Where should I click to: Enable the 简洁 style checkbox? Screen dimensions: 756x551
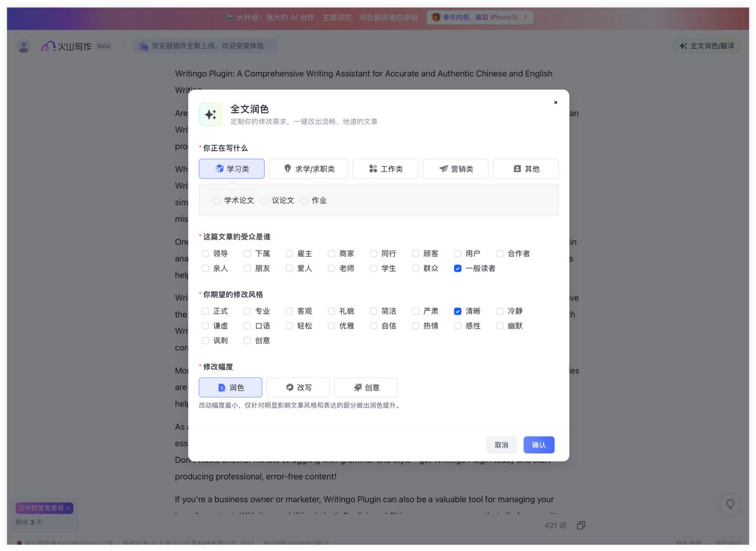click(373, 311)
